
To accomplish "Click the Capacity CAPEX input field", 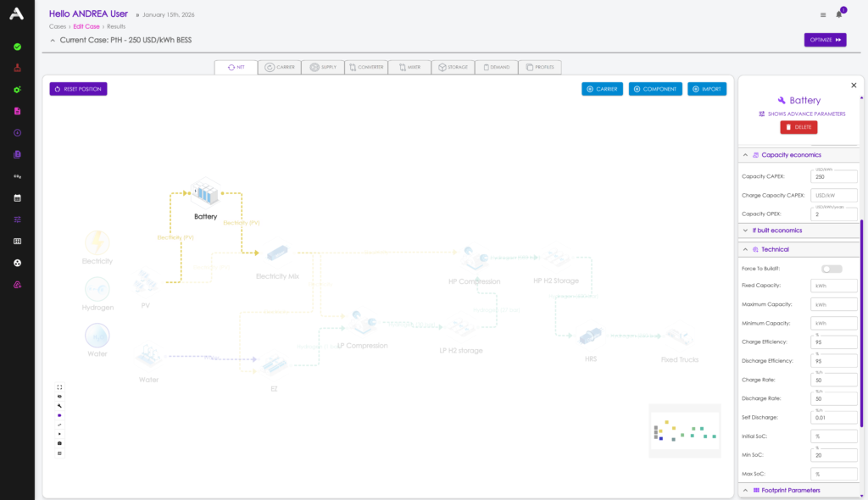I will coord(833,176).
